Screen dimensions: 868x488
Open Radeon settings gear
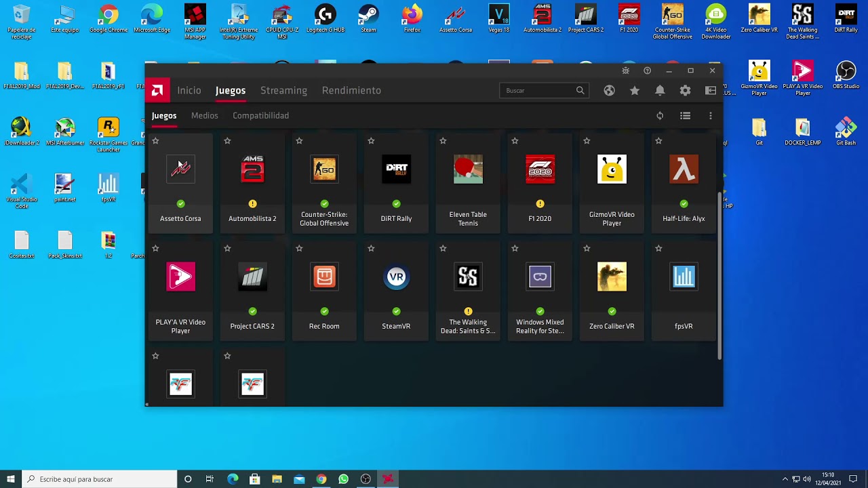point(686,90)
